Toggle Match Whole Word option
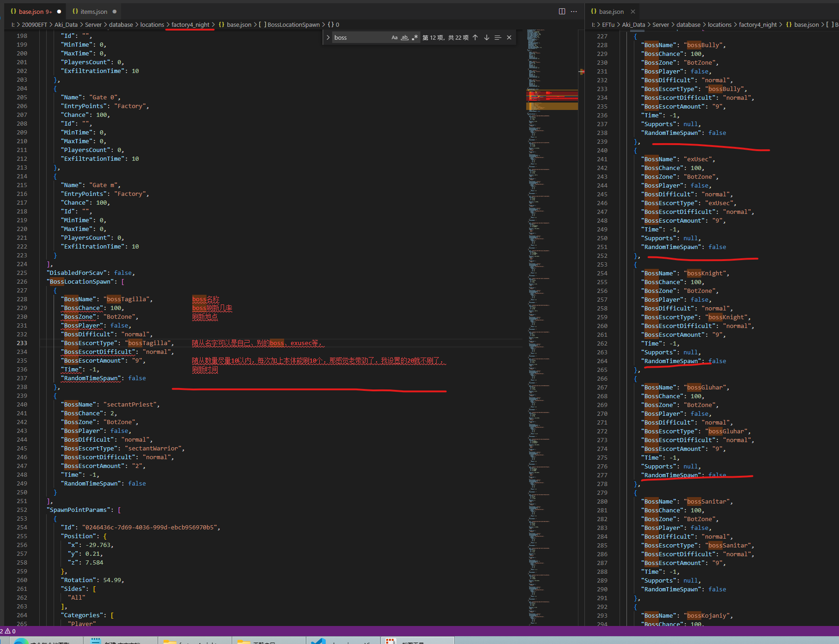The height and width of the screenshot is (644, 839). click(404, 37)
